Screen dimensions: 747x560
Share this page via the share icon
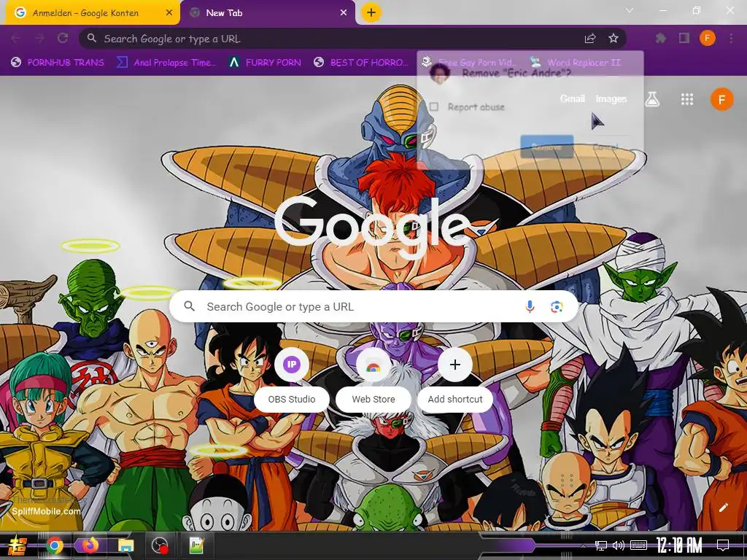point(589,39)
